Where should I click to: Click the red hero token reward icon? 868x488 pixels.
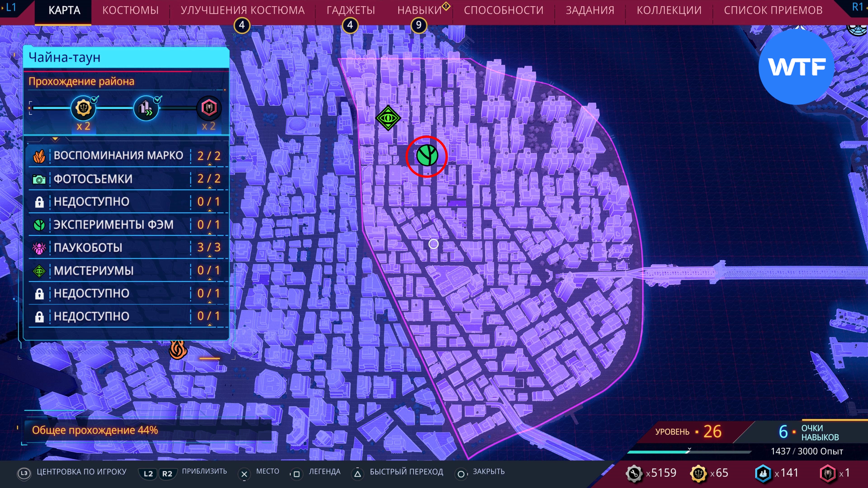pos(209,108)
